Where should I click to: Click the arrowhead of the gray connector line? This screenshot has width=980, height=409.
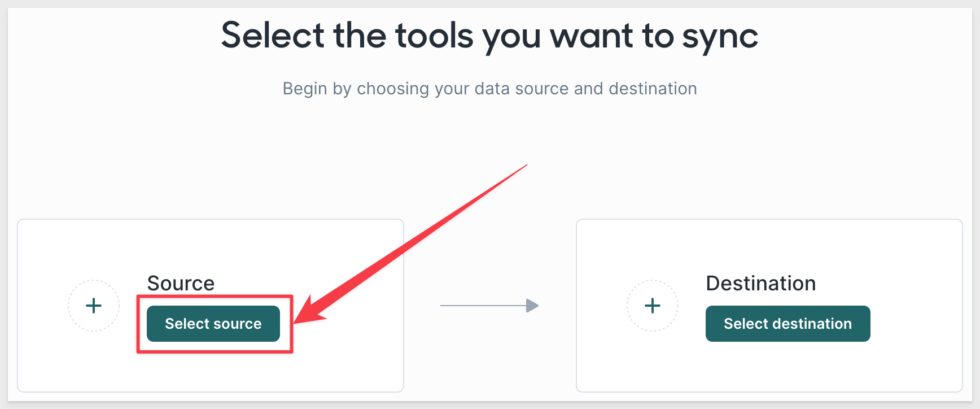[x=532, y=306]
